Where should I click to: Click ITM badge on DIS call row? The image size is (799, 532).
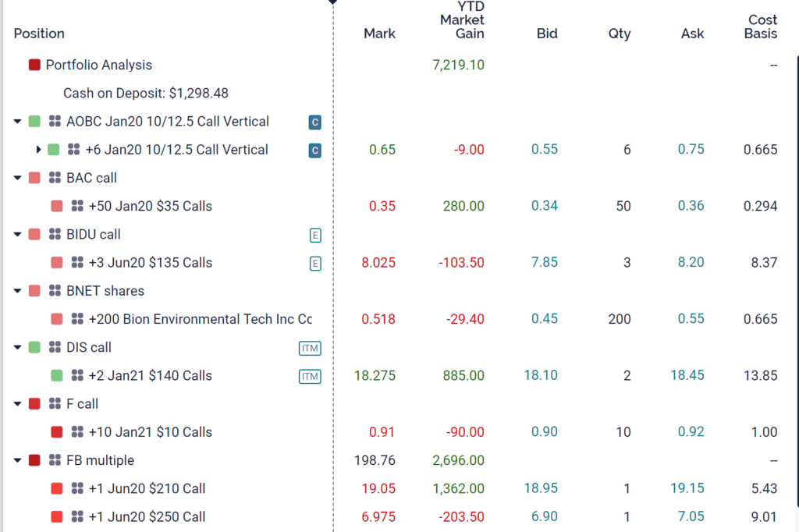(x=310, y=348)
